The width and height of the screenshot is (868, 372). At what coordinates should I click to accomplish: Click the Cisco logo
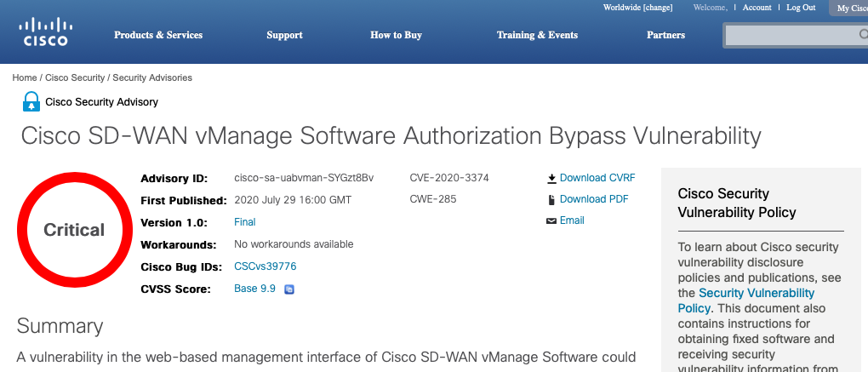(45, 32)
